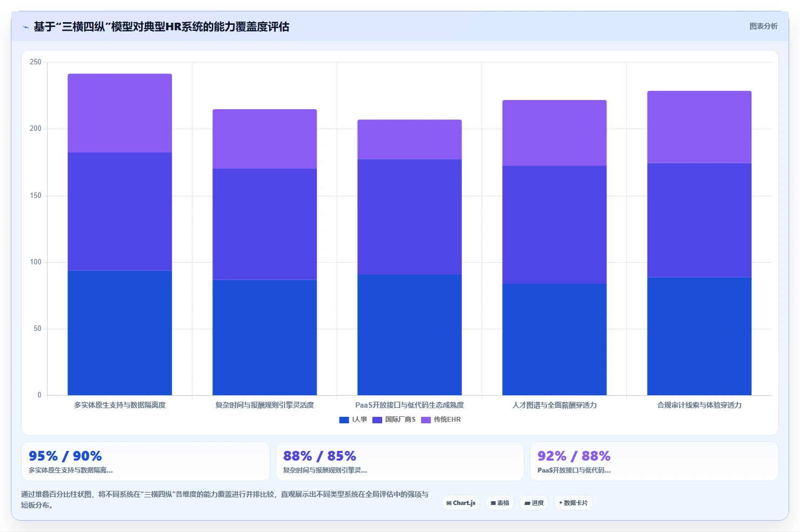Click the small icon before the chart title
This screenshot has width=800, height=532.
pos(25,27)
